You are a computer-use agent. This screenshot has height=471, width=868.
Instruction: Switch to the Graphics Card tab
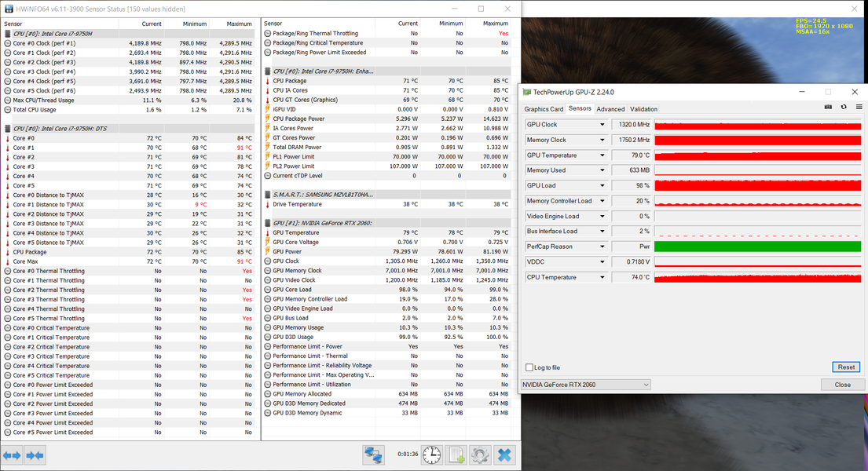click(x=544, y=109)
